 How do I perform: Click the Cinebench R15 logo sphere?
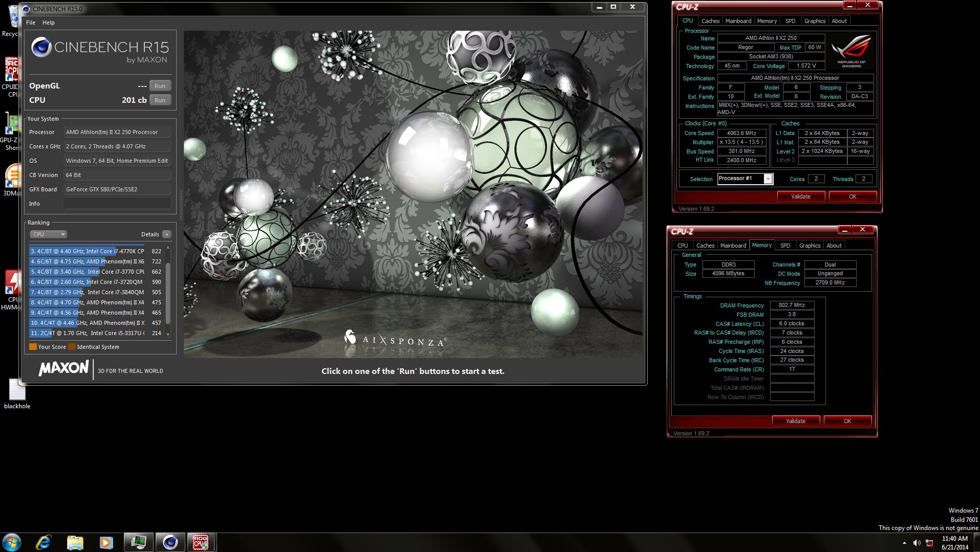(41, 47)
